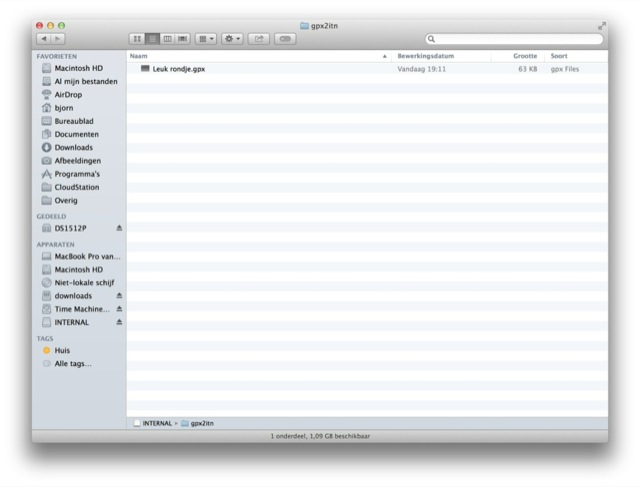640x487 pixels.
Task: Open AirDrop in the sidebar
Action: [68, 95]
